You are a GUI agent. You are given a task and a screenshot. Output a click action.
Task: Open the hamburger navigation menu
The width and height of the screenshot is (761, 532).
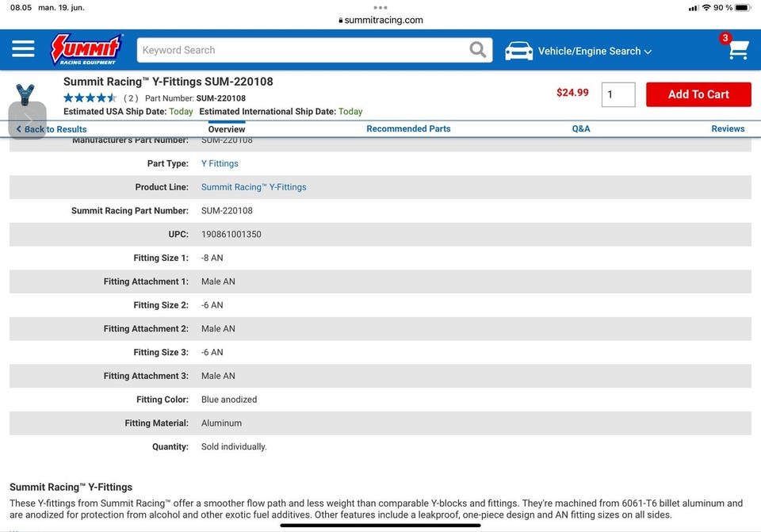tap(23, 49)
